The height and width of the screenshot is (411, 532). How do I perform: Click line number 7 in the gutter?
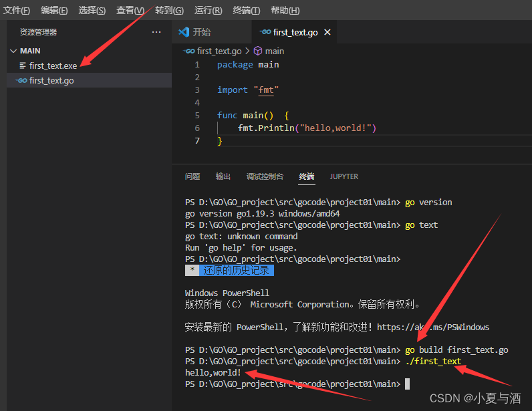pyautogui.click(x=197, y=140)
